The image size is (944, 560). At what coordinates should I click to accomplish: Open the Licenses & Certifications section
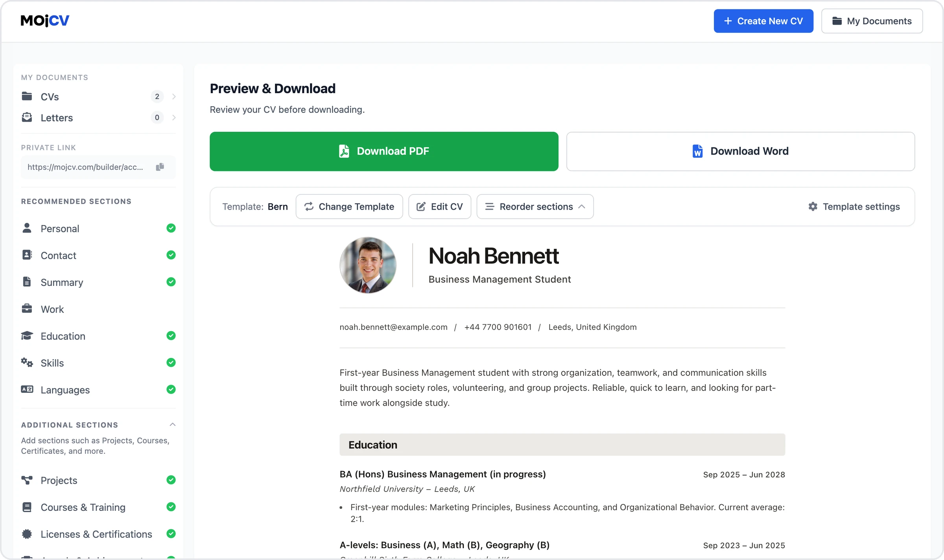point(98,534)
